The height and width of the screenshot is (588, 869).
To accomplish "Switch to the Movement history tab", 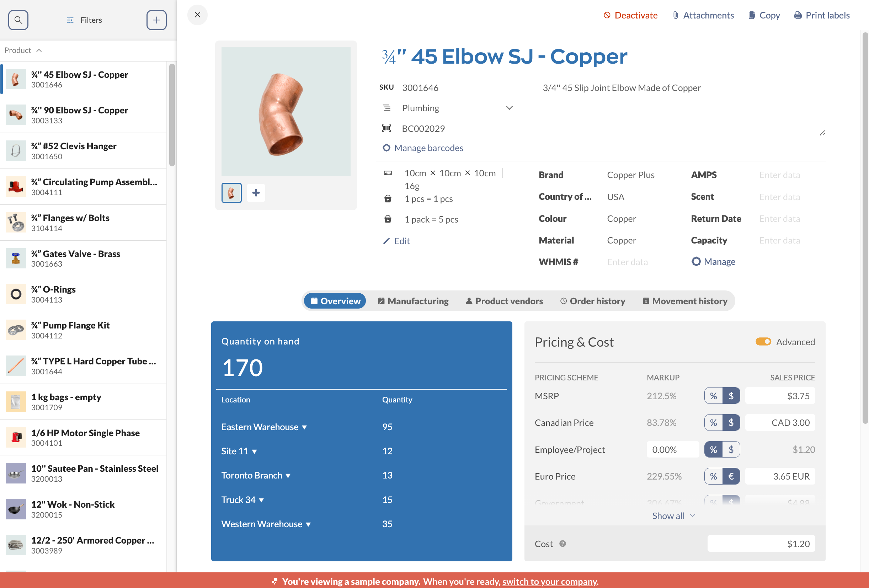I will coord(685,301).
